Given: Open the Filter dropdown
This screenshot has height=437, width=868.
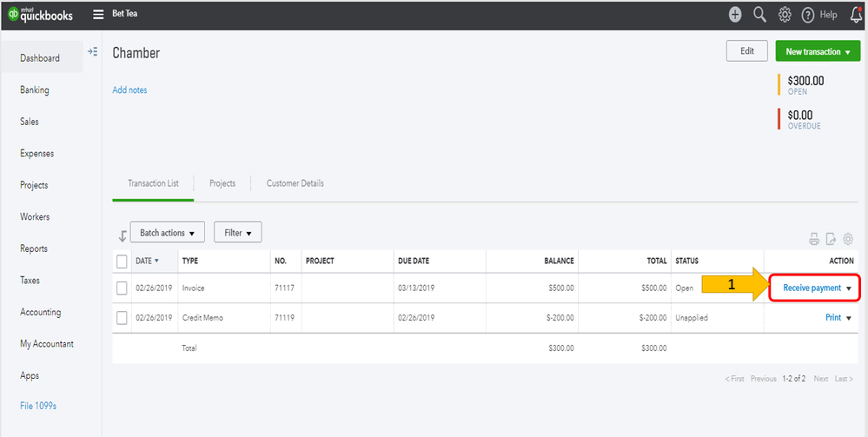Looking at the screenshot, I should [238, 233].
